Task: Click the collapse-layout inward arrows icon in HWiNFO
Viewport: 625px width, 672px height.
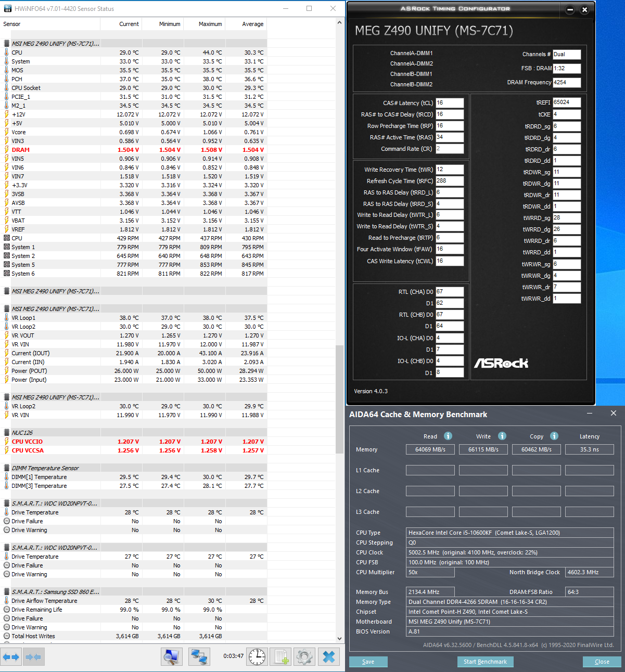Action: [33, 657]
